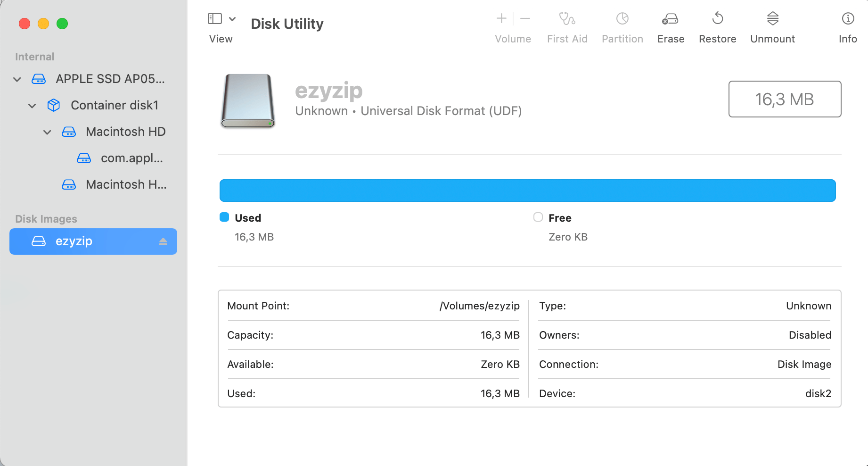Viewport: 868px width, 466px height.
Task: Click the blue Used storage bar
Action: (527, 190)
